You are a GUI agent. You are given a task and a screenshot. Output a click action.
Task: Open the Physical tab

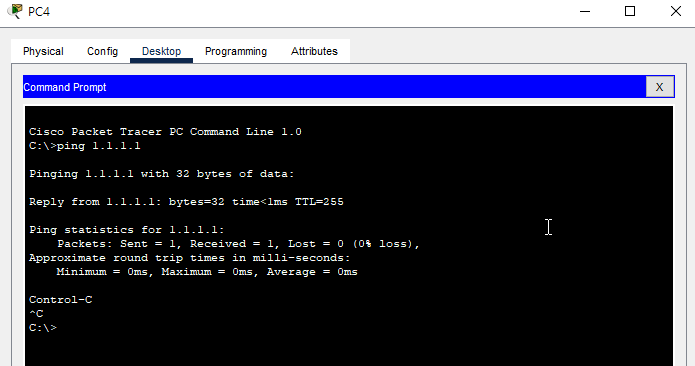pos(43,51)
